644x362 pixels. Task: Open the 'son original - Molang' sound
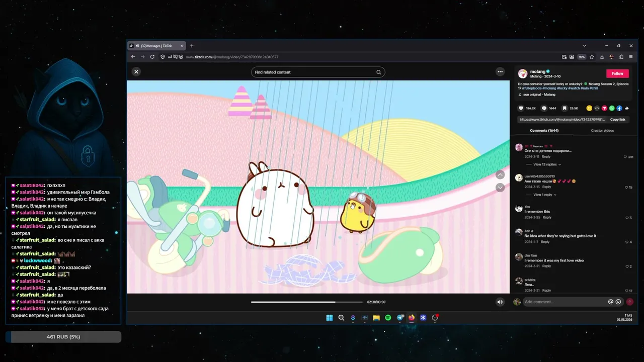pos(539,95)
